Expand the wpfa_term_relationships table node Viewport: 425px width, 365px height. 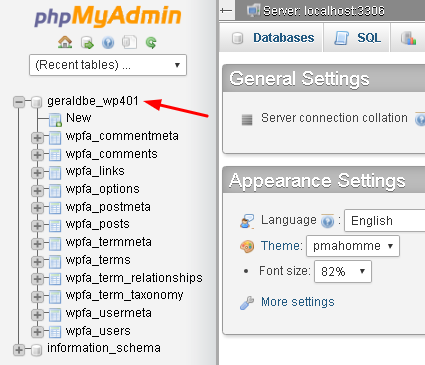pyautogui.click(x=37, y=279)
